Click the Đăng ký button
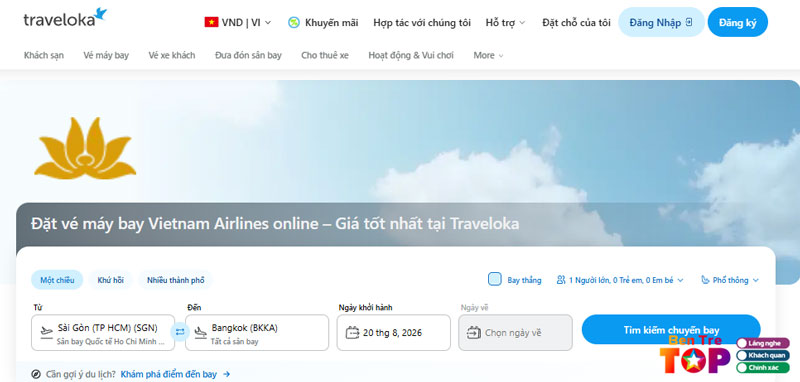800x382 pixels. (x=738, y=22)
